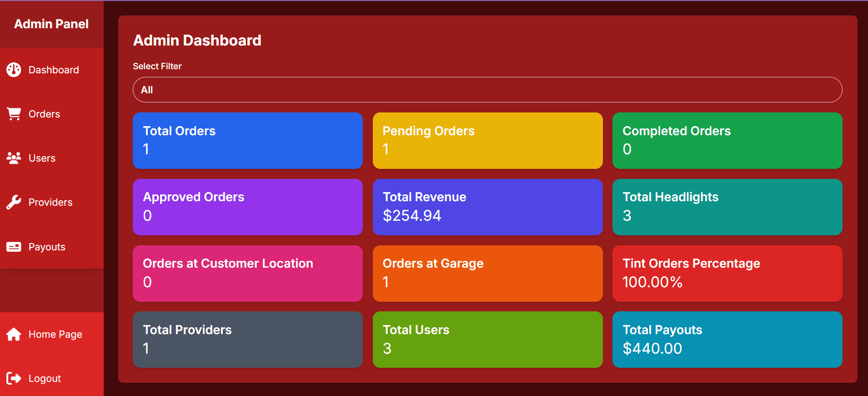Open the Orders menu item
The height and width of the screenshot is (396, 868).
pyautogui.click(x=44, y=114)
